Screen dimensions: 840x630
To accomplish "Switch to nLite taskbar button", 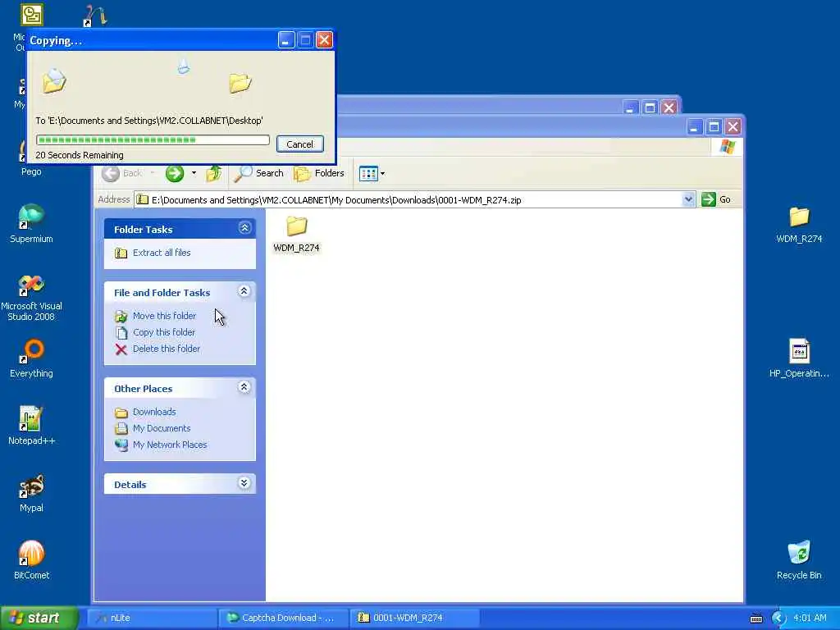I will 152,618.
